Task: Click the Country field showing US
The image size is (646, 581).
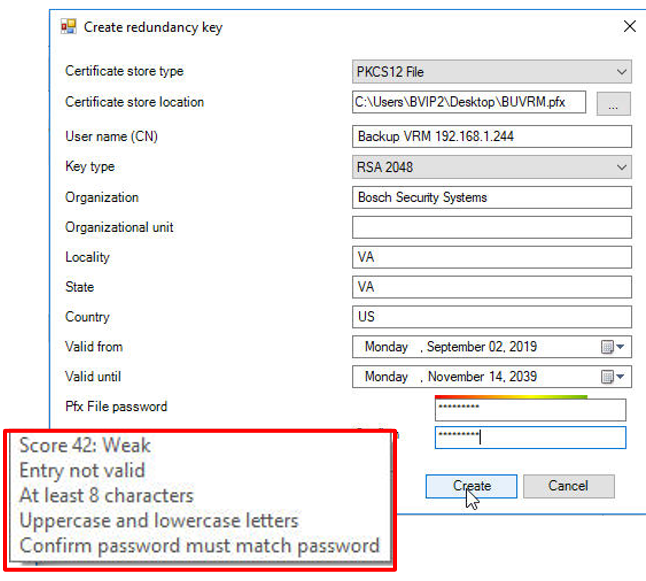Action: point(492,316)
